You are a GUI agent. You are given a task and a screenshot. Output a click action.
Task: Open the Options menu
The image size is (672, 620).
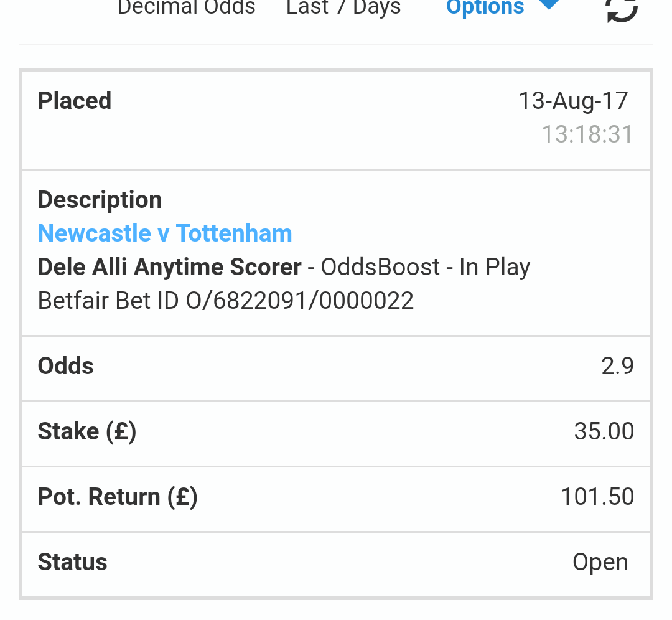(x=485, y=7)
